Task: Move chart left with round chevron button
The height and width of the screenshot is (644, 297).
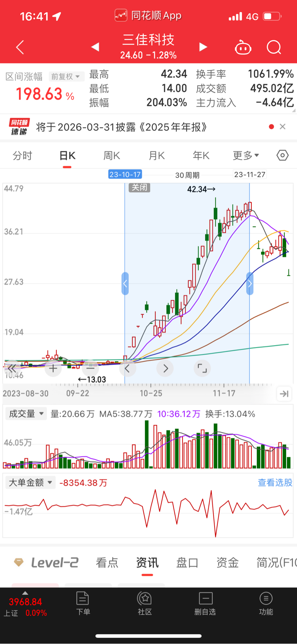Action: tap(127, 368)
